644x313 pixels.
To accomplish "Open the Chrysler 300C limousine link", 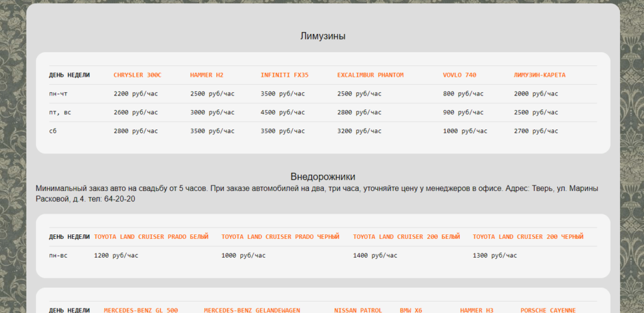I will click(137, 75).
